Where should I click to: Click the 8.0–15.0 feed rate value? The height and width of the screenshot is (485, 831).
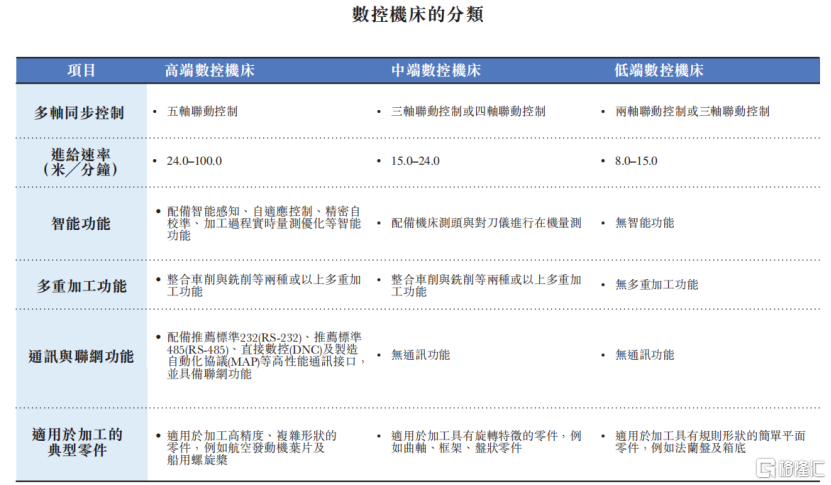pos(636,161)
